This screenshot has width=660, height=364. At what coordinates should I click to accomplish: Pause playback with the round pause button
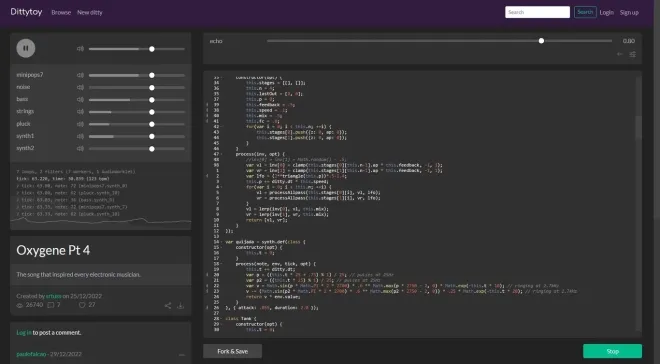(x=26, y=48)
